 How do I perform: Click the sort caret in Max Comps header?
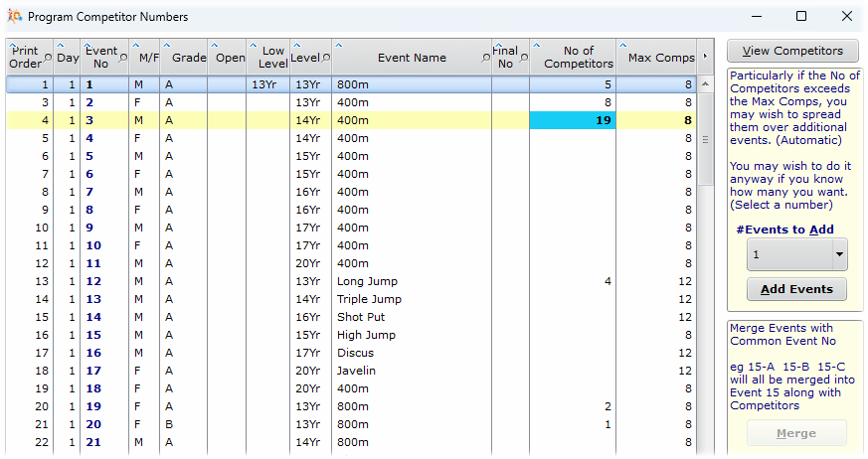(x=621, y=46)
